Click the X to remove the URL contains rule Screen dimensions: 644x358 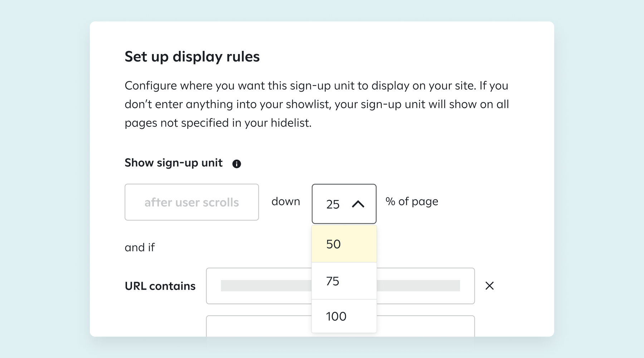pos(490,286)
